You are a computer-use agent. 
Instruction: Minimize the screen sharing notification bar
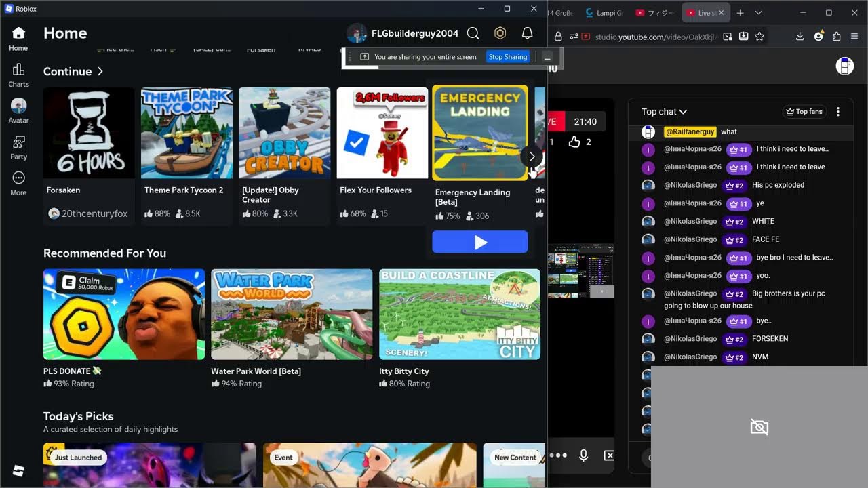pos(548,57)
